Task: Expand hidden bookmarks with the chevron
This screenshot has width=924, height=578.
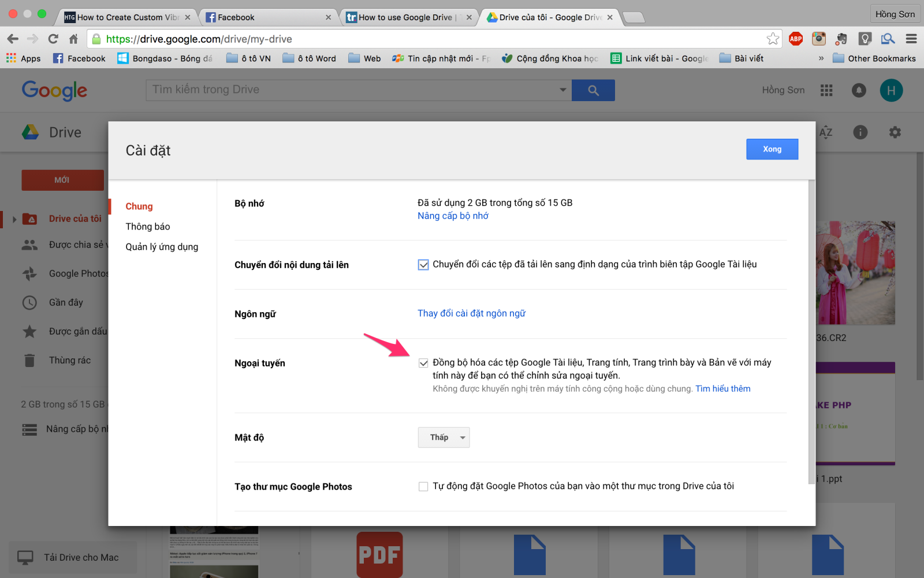Action: 822,58
